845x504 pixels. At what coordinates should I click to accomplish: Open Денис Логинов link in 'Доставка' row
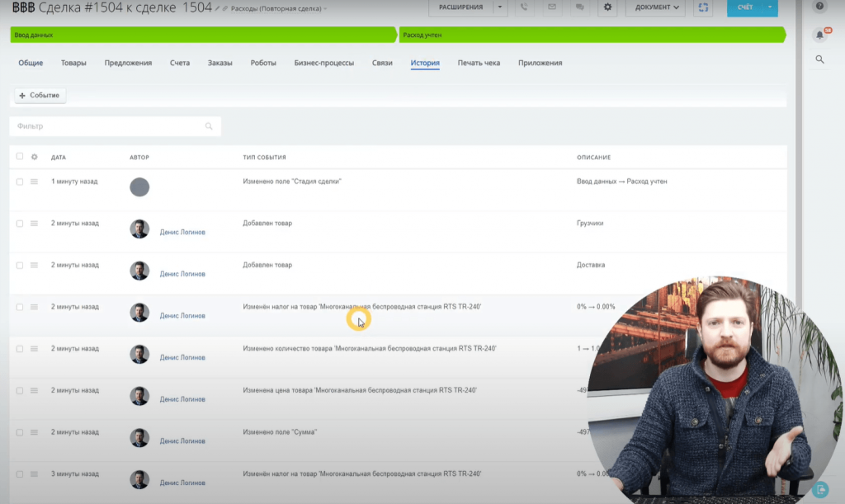pyautogui.click(x=182, y=274)
